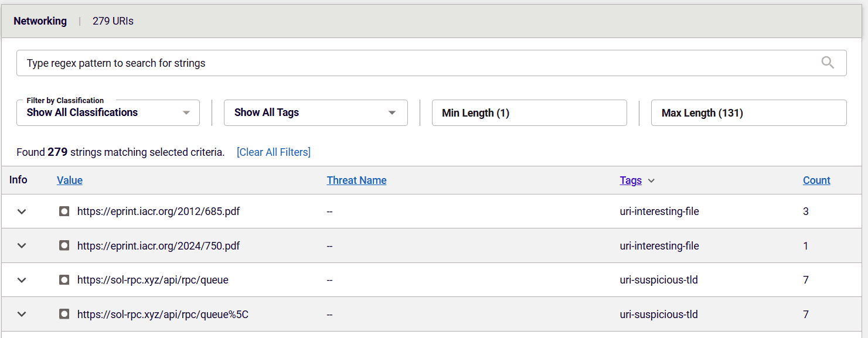Click status icon beside 2012/685.pdf URL
Image resolution: width=868 pixels, height=338 pixels.
[64, 211]
